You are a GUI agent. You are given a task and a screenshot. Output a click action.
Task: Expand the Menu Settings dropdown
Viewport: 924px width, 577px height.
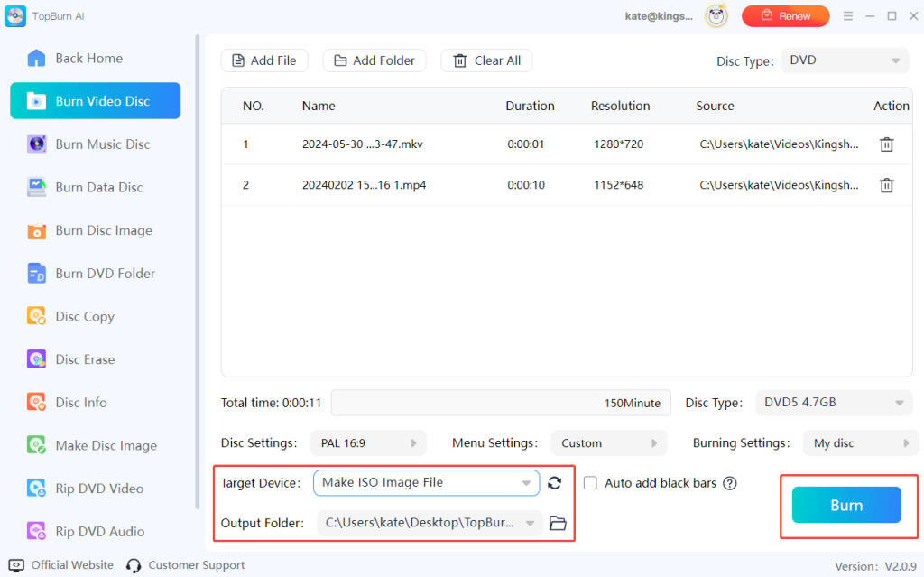click(608, 442)
